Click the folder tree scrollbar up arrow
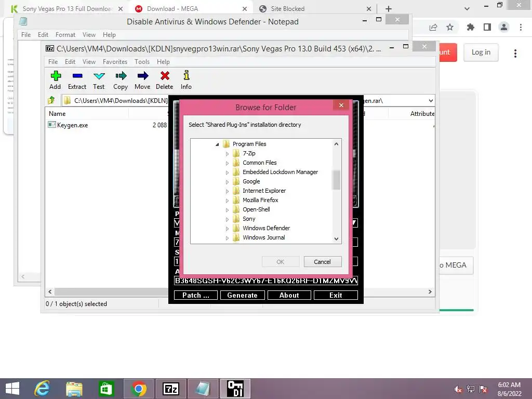532x399 pixels. click(336, 144)
